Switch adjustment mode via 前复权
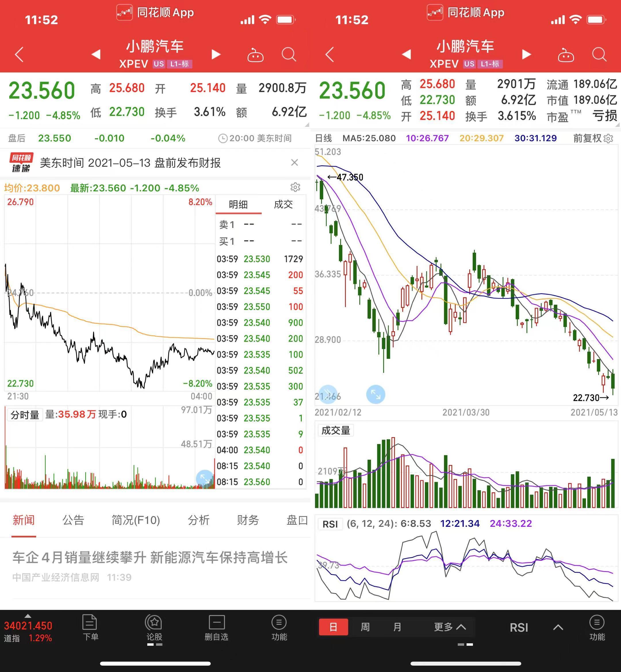Screen dimensions: 621x672 587,138
